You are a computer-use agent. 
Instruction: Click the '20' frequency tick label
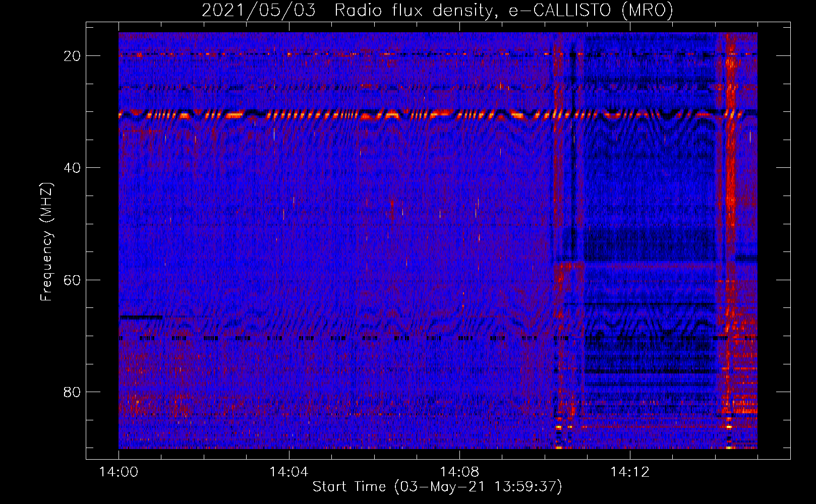[72, 56]
